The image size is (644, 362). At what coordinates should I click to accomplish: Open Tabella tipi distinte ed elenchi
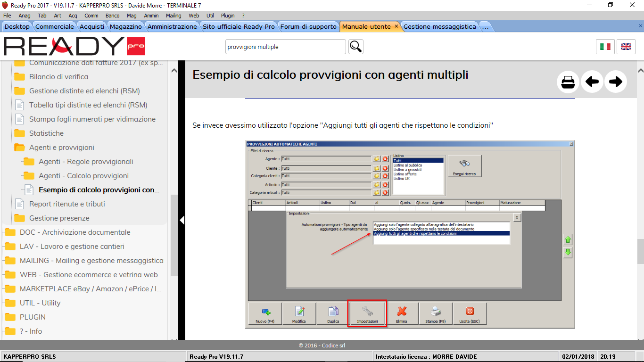coord(88,105)
